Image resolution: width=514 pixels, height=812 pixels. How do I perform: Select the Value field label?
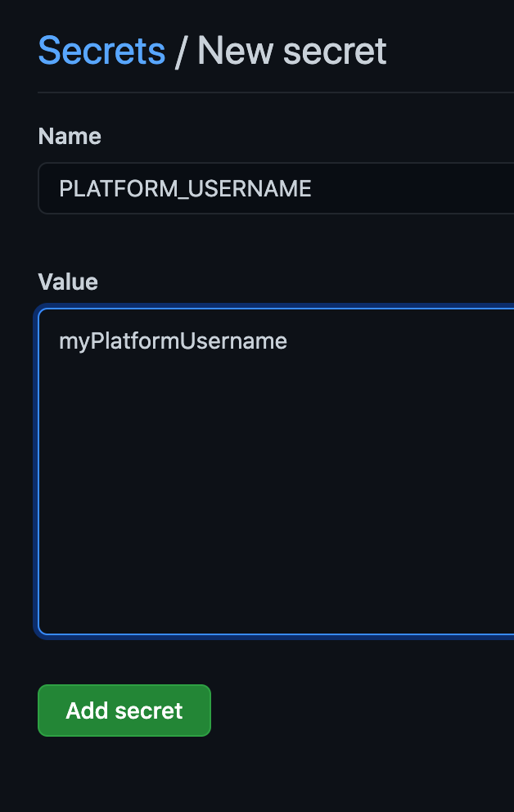pyautogui.click(x=68, y=282)
